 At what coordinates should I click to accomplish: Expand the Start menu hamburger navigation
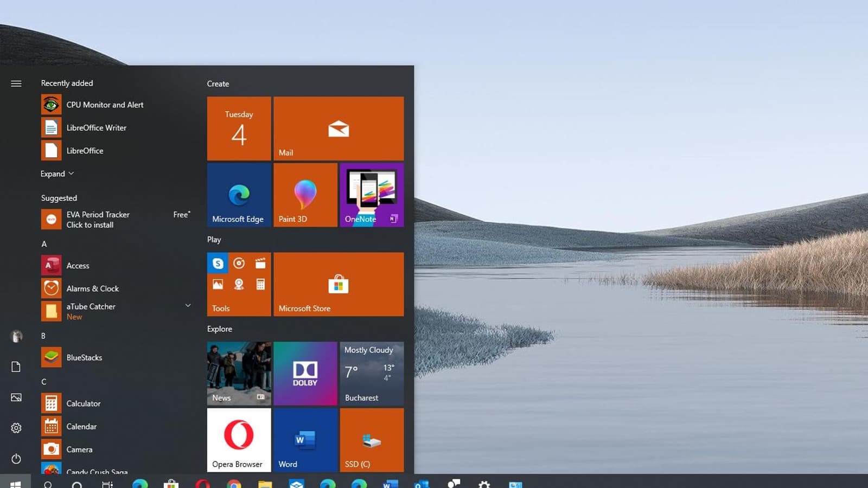coord(16,84)
